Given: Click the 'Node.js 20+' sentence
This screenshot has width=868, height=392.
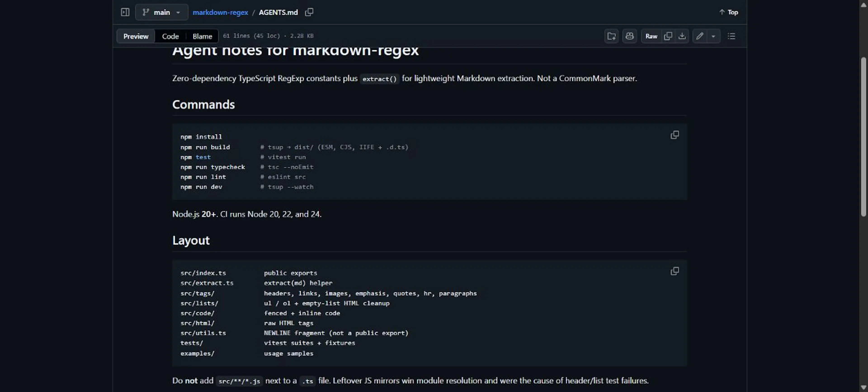Looking at the screenshot, I should 247,214.
